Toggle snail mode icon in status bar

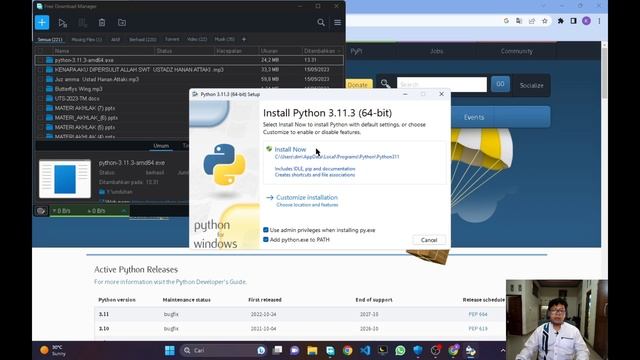coord(41,211)
